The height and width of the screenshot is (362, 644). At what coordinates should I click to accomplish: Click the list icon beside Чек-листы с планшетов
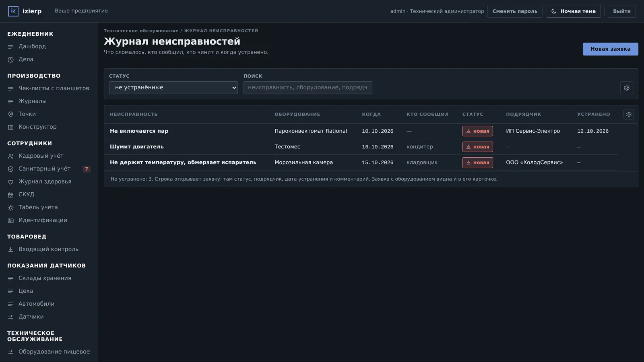[x=11, y=88]
